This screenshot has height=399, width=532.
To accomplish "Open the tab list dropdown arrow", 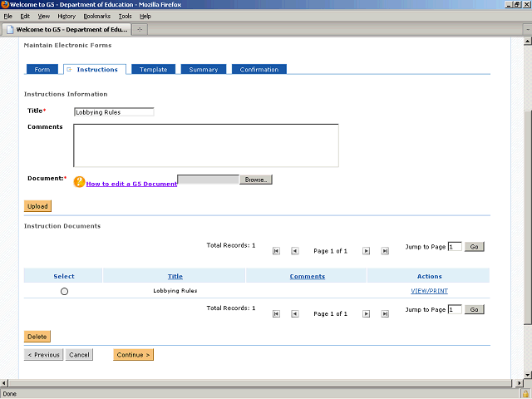I will coord(528,30).
